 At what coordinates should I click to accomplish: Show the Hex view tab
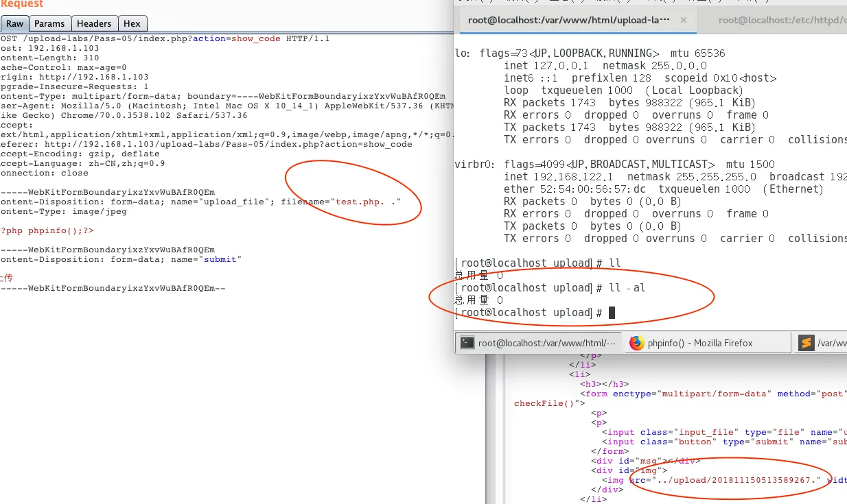click(x=132, y=23)
